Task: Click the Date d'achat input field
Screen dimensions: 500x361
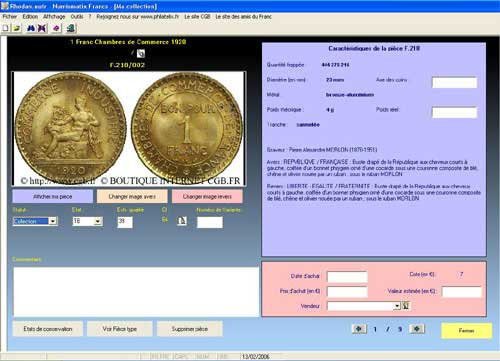Action: click(347, 277)
